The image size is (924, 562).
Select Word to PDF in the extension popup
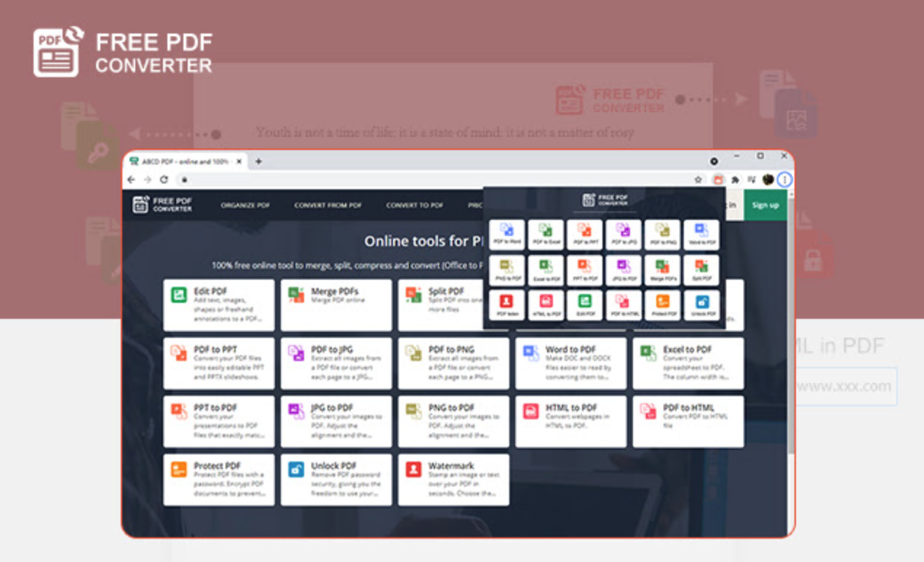coord(701,234)
